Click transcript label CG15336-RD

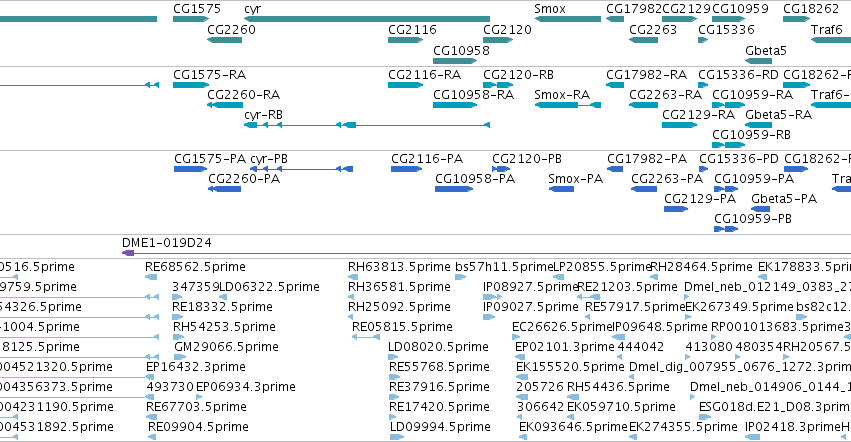738,74
